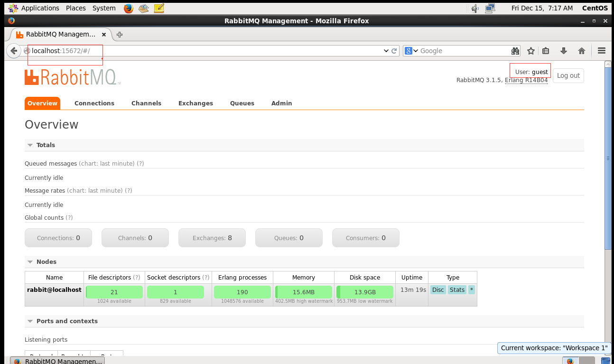Open the System menu
The width and height of the screenshot is (614, 364).
(104, 8)
